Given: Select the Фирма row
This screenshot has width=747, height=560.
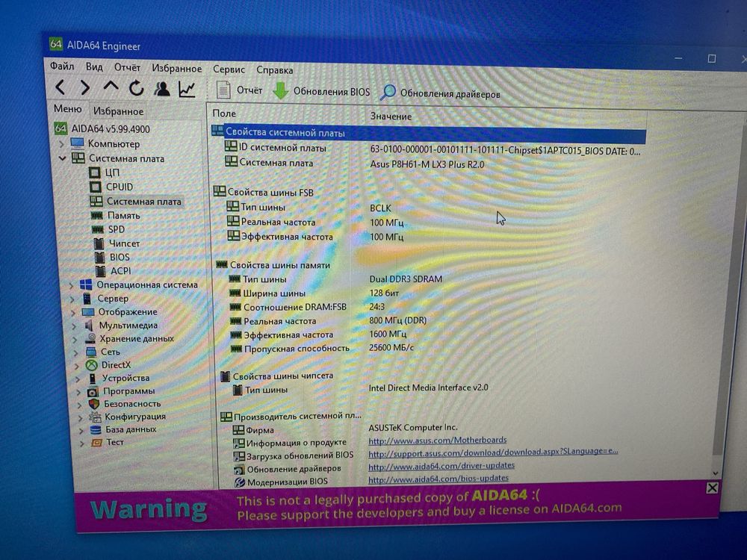Looking at the screenshot, I should [x=345, y=429].
